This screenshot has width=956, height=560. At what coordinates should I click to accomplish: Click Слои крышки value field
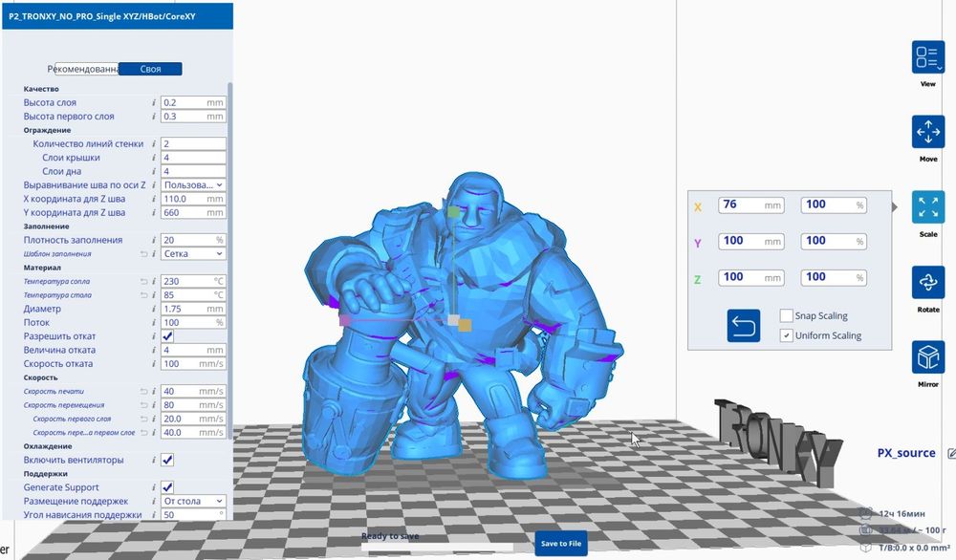click(193, 158)
